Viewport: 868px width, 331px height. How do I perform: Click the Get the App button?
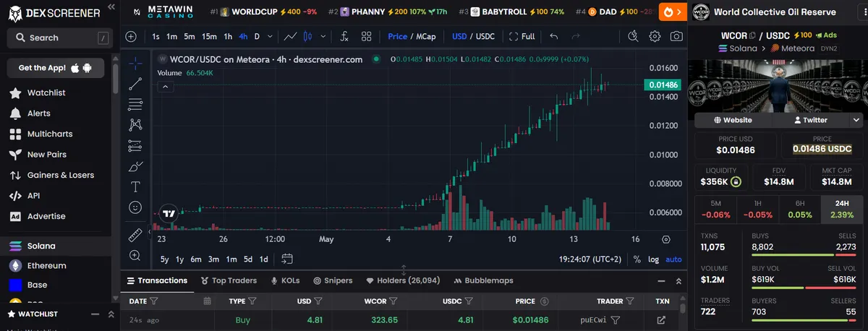56,68
